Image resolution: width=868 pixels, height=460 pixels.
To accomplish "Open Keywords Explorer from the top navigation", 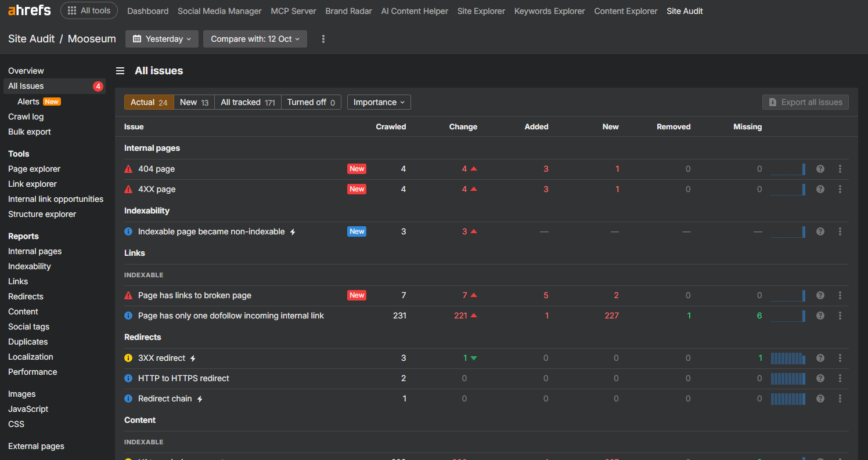I will click(x=549, y=10).
